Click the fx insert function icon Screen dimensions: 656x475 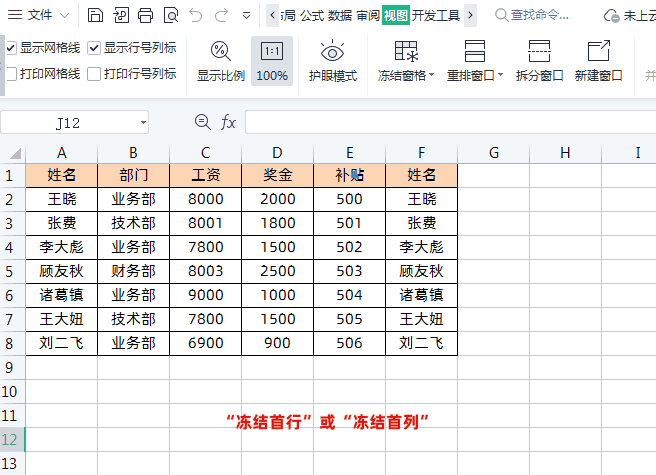click(x=228, y=123)
